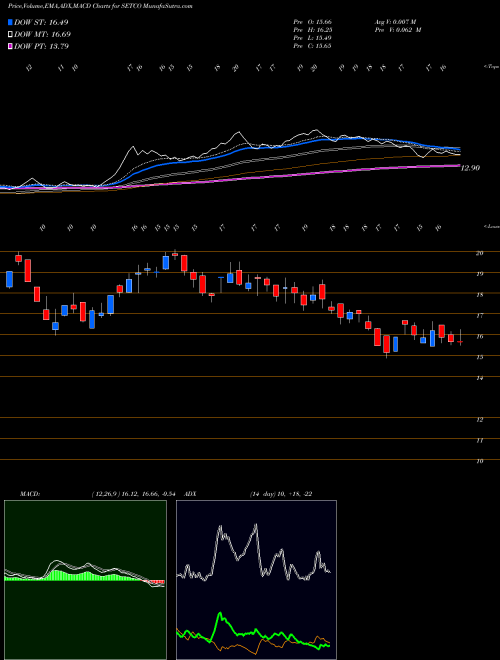Click the '<Lows' label on the right
This screenshot has width=500, height=660.
491,226
